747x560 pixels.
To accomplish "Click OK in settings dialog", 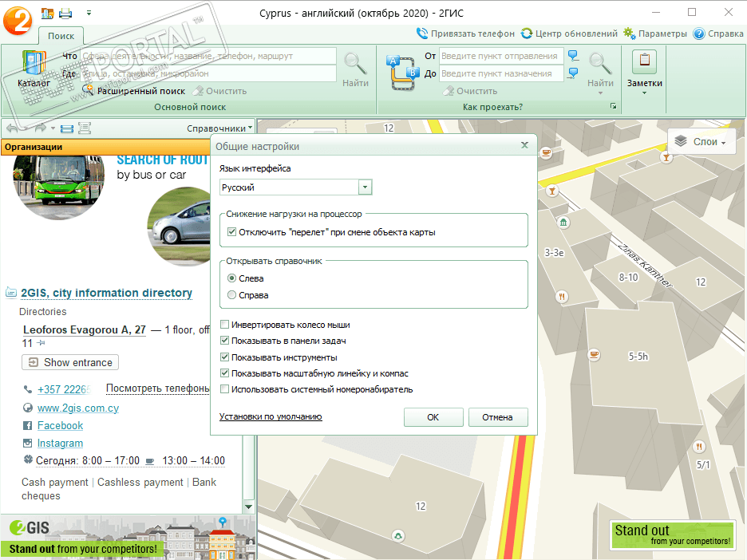I will pos(433,417).
